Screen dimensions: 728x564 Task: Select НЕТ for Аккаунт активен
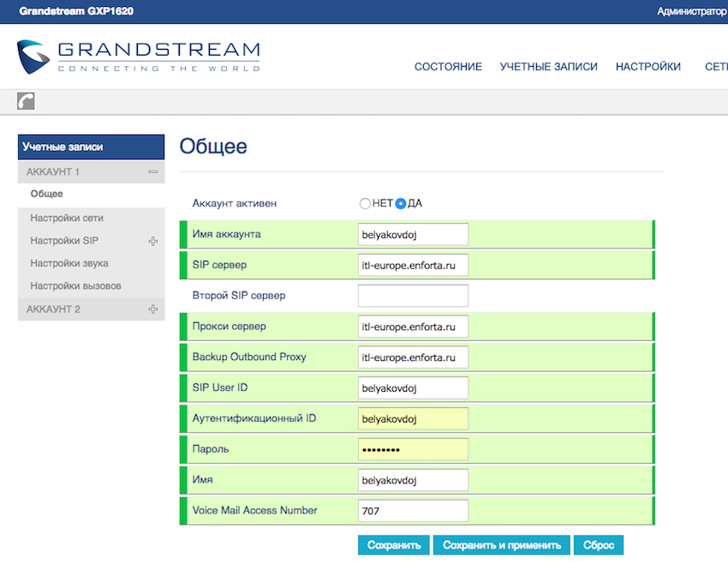[x=365, y=203]
